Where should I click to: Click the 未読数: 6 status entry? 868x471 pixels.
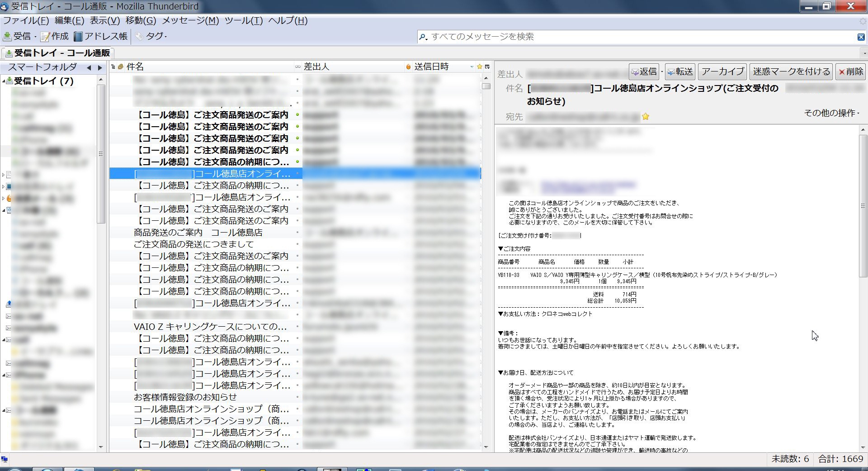[x=790, y=459]
